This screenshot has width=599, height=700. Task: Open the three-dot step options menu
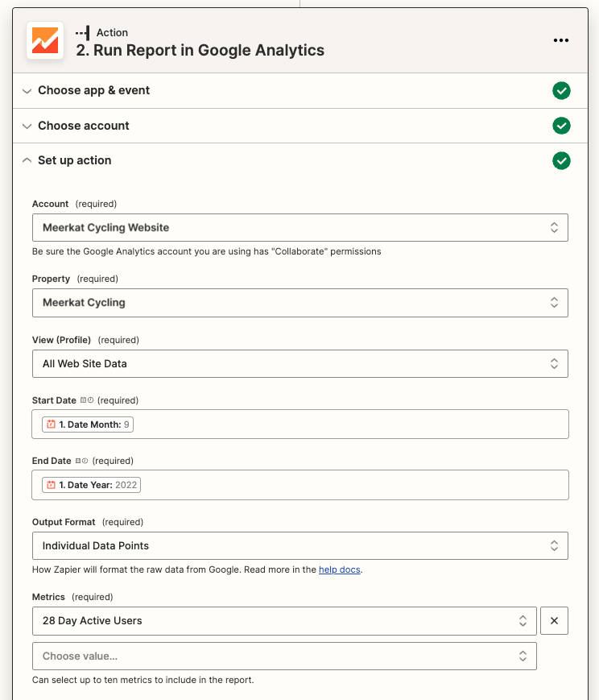[x=560, y=40]
